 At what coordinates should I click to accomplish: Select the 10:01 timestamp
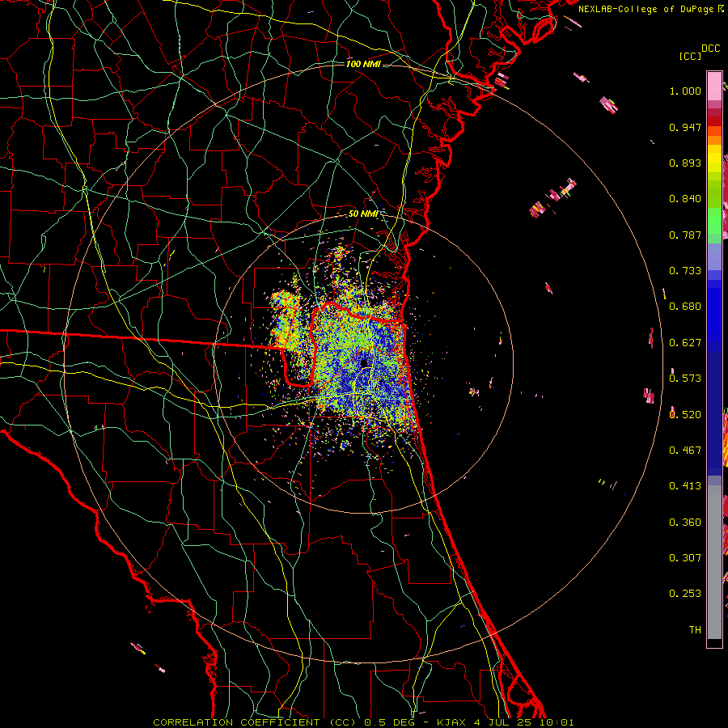[x=557, y=722]
